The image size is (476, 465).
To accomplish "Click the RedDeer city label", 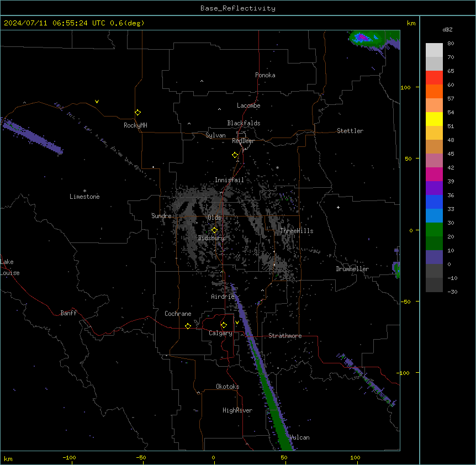I will tap(243, 141).
